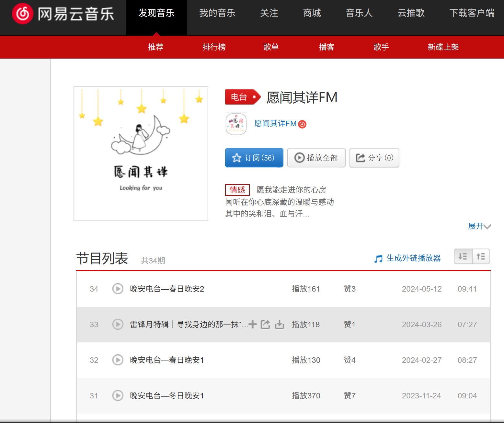Image resolution: width=504 pixels, height=423 pixels.
Task: Click the 分享(0) share button
Action: coord(374,158)
